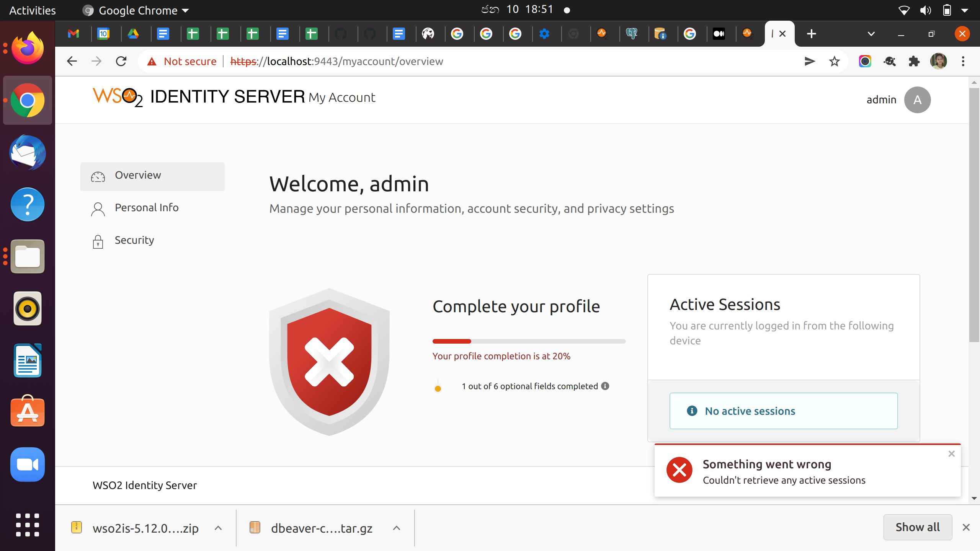Open the Chrome tab search dropdown
980x551 pixels.
[x=871, y=34]
